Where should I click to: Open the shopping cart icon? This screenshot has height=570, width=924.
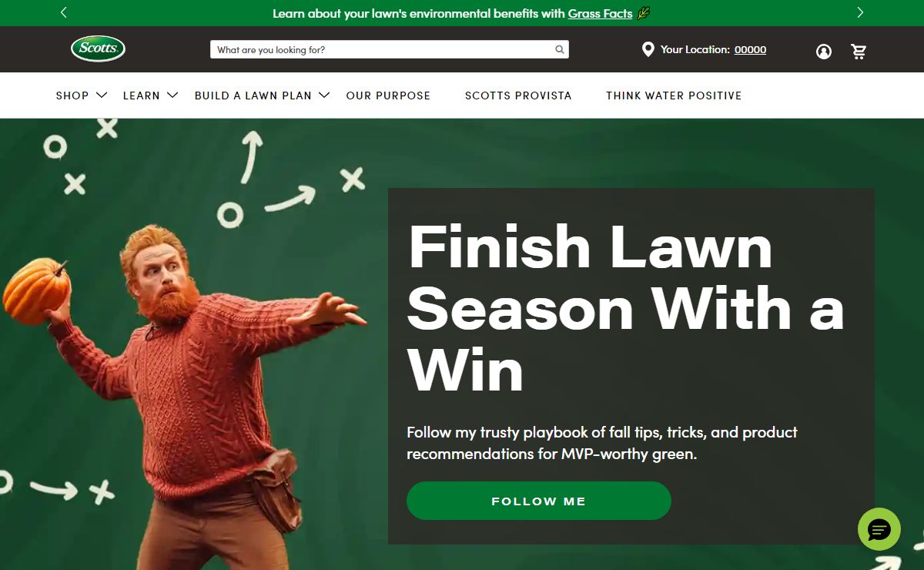[x=859, y=52]
